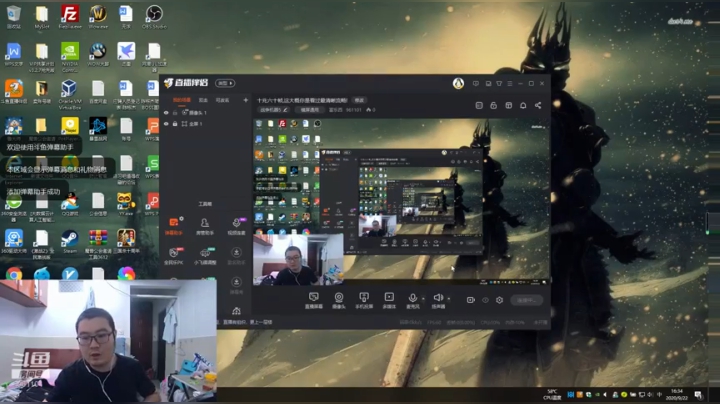Open stream settings gear in bottom bar
The width and height of the screenshot is (720, 404).
click(x=499, y=300)
